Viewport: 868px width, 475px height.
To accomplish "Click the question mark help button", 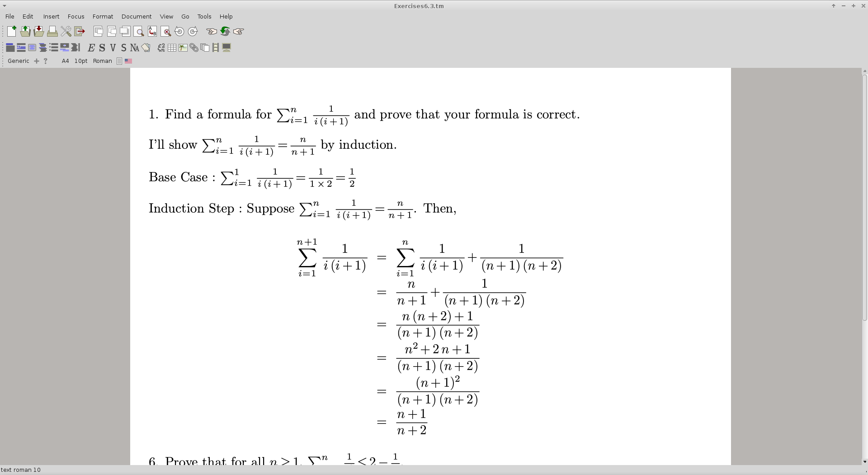I will pos(46,61).
